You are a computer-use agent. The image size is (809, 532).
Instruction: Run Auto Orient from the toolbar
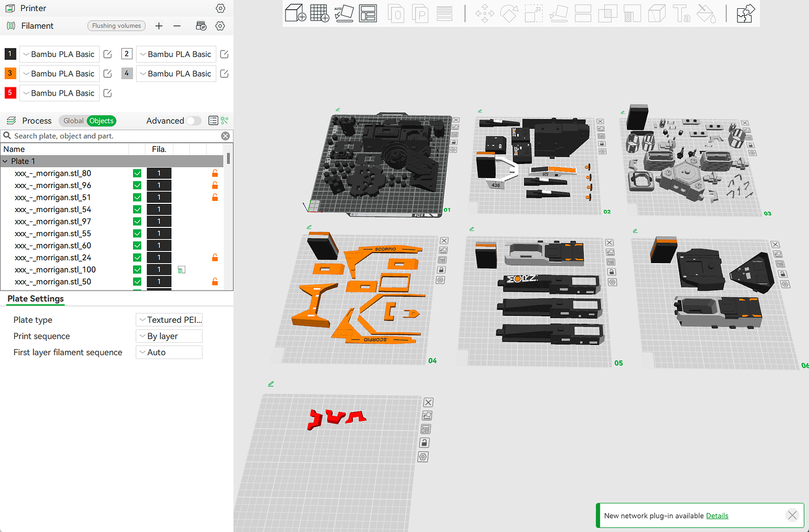pyautogui.click(x=344, y=13)
